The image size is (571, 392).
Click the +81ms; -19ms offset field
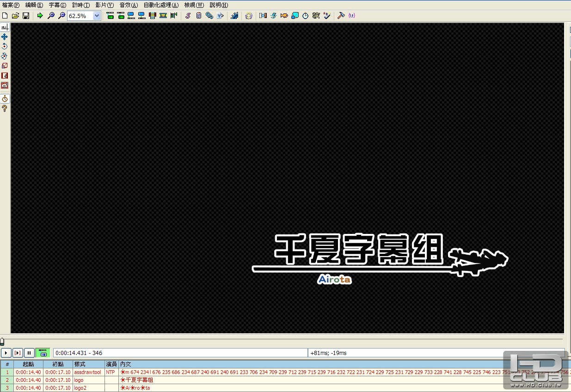436,353
